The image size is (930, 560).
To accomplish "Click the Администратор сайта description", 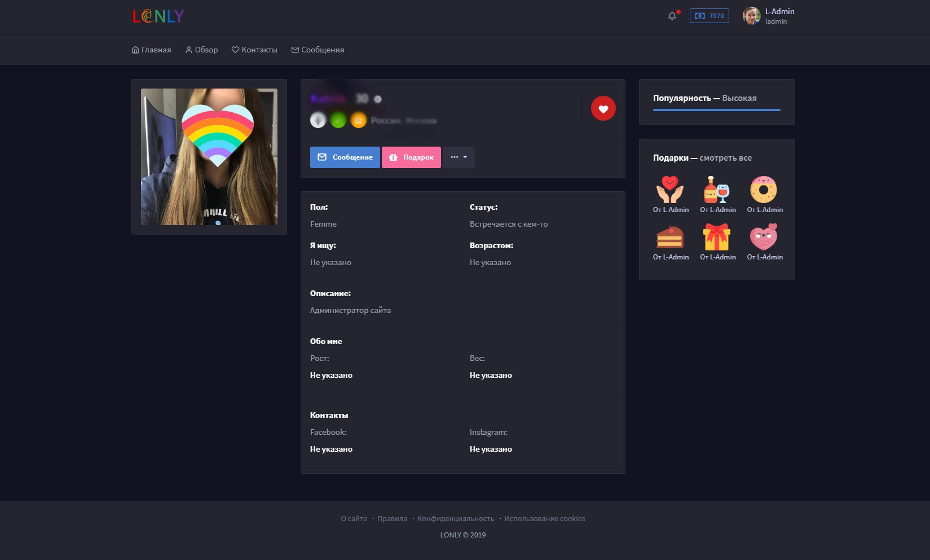I will [x=350, y=310].
